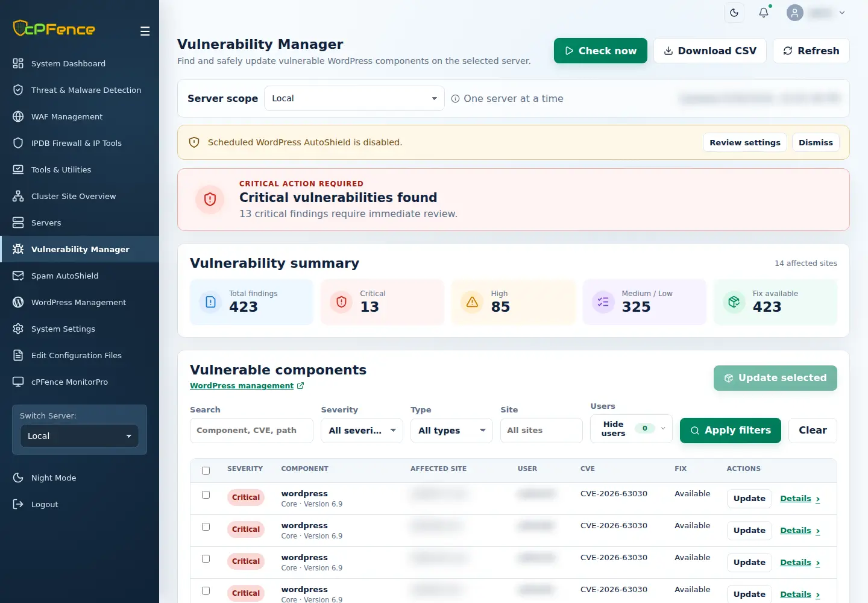Clear the component filters
The width and height of the screenshot is (868, 603).
(x=813, y=431)
